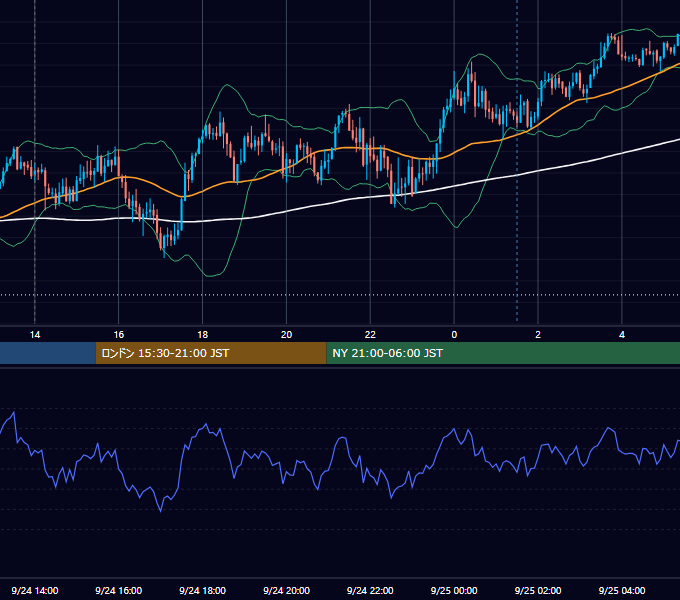Click the NY 21:00-06:00 JST session bar
The height and width of the screenshot is (600, 680).
[x=503, y=353]
